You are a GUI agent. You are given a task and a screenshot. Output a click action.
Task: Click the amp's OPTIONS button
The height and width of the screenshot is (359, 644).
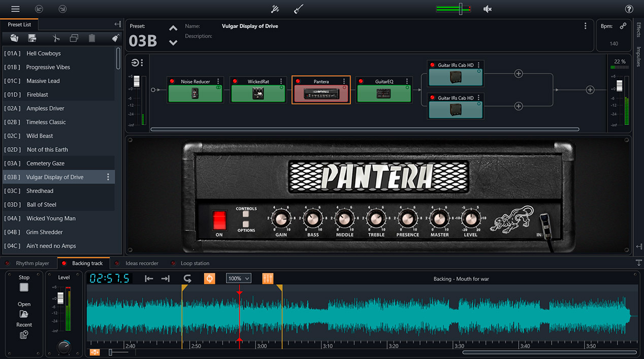(246, 224)
